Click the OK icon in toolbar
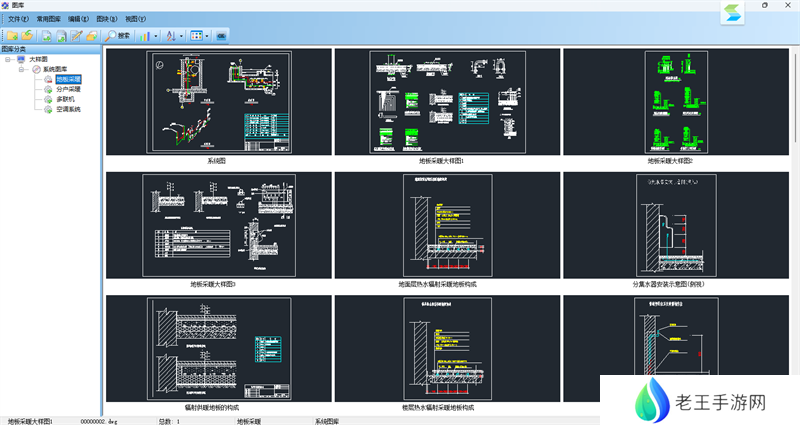Viewport: 800px width, 425px height. click(x=221, y=35)
